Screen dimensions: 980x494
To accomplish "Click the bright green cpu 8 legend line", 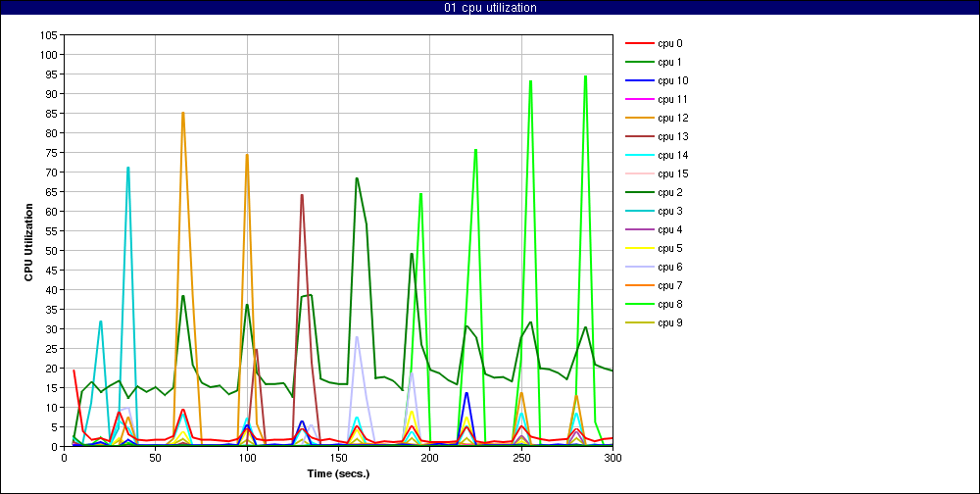I will click(x=639, y=304).
